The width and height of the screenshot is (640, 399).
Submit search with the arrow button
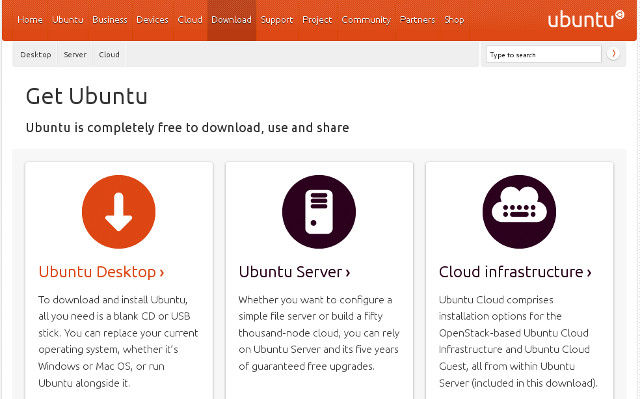coord(613,53)
